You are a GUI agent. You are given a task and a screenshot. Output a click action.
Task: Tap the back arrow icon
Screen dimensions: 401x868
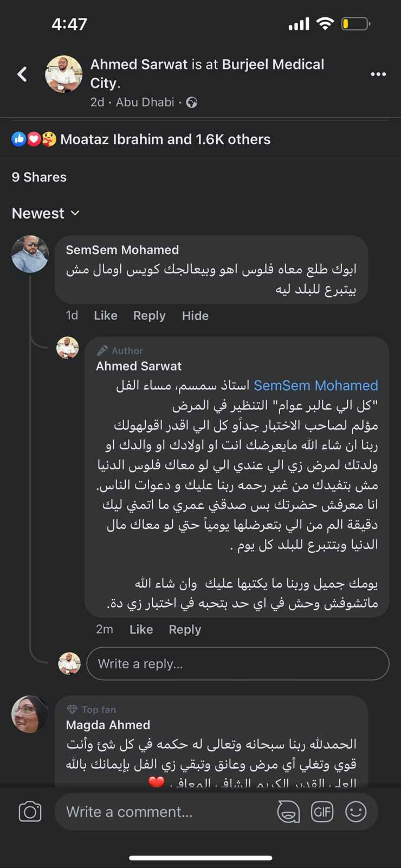(22, 74)
